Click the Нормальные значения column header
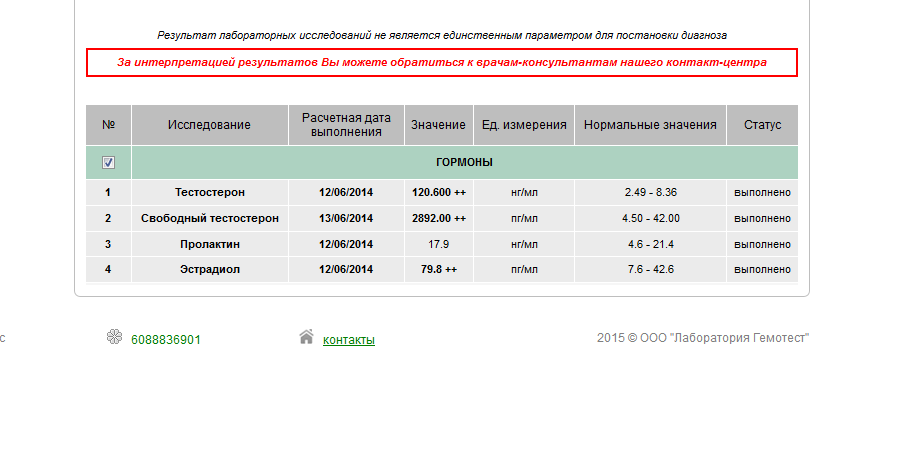This screenshot has height=460, width=916. tap(650, 125)
